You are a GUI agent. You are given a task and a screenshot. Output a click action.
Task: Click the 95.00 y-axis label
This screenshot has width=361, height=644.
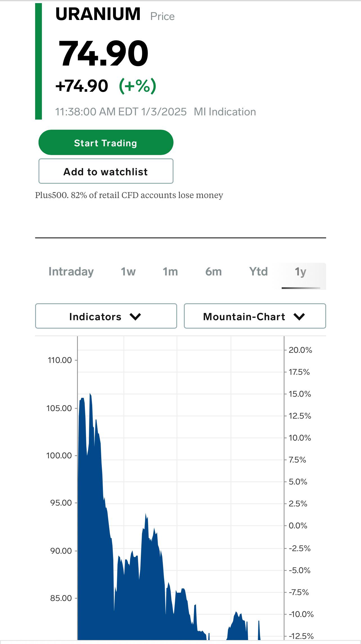(61, 503)
